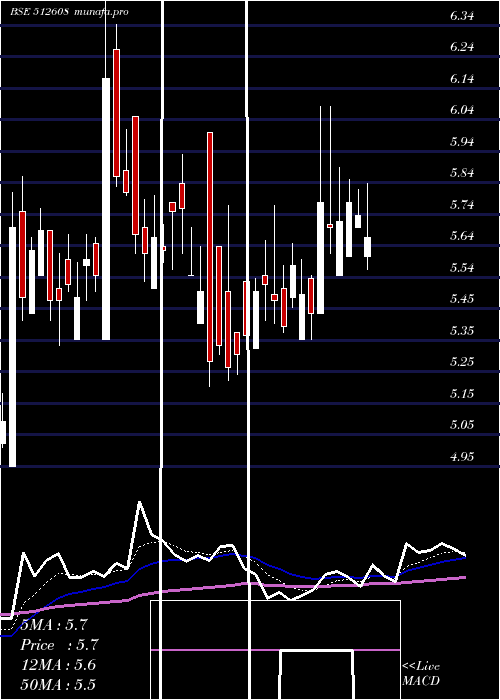
Task: Click the 'BSE 512608 munafa.pro' chart title
Action: pyautogui.click(x=69, y=12)
